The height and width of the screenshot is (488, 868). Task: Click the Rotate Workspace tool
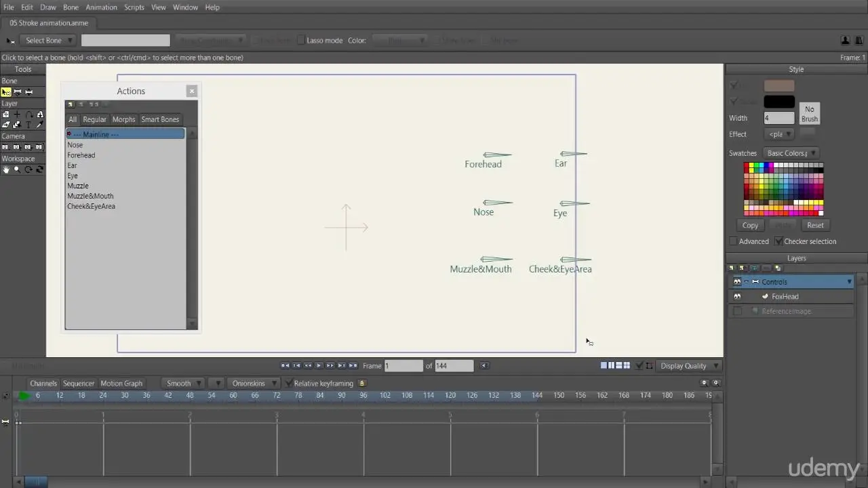pos(28,169)
